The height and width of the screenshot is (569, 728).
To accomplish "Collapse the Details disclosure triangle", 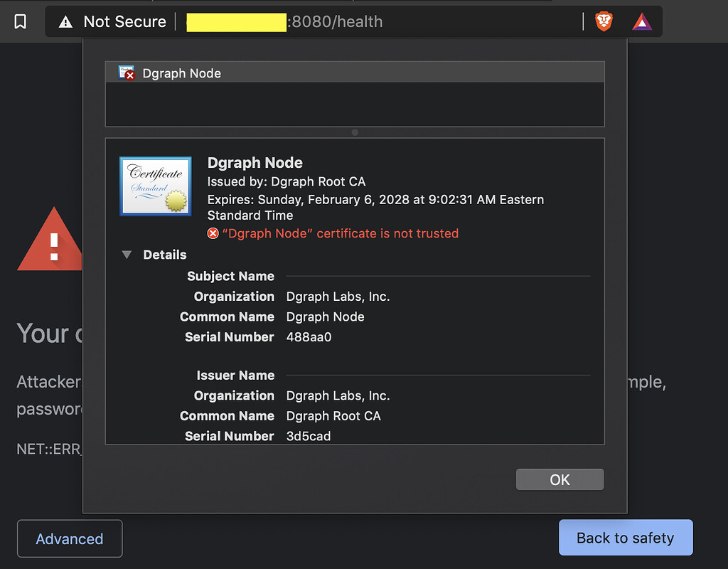I will (x=127, y=255).
